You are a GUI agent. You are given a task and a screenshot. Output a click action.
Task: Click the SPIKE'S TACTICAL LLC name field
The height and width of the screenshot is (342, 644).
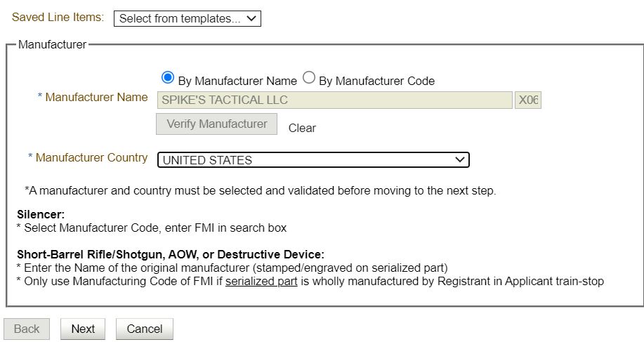pyautogui.click(x=335, y=100)
